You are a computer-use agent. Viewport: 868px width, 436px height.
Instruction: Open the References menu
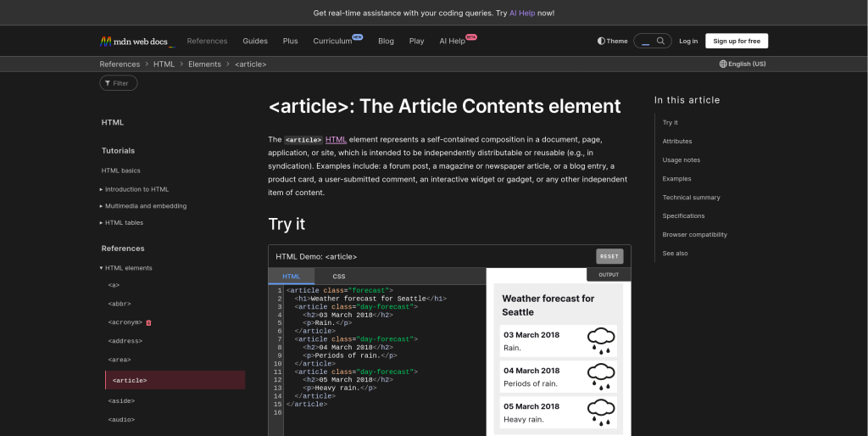207,41
